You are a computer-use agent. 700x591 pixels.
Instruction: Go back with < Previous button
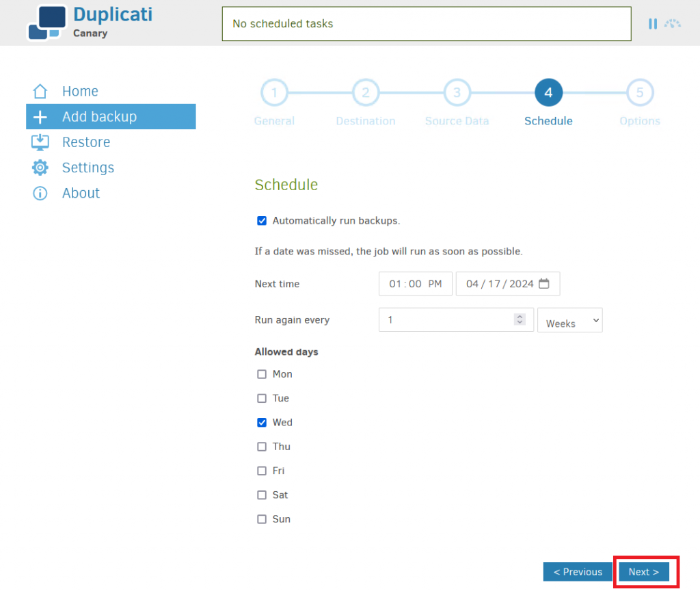tap(578, 571)
